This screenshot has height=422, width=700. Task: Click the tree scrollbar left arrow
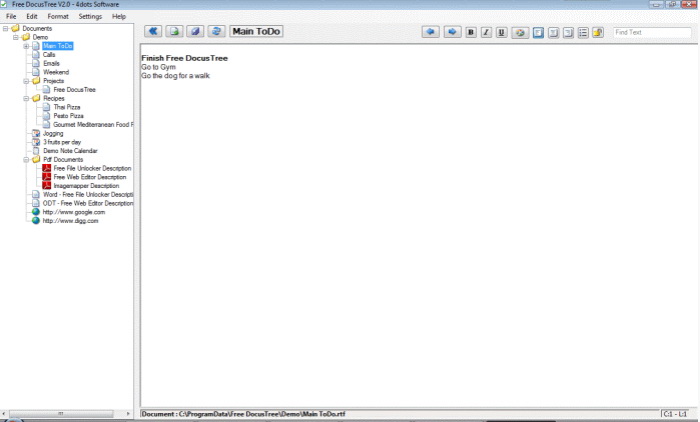coord(4,414)
